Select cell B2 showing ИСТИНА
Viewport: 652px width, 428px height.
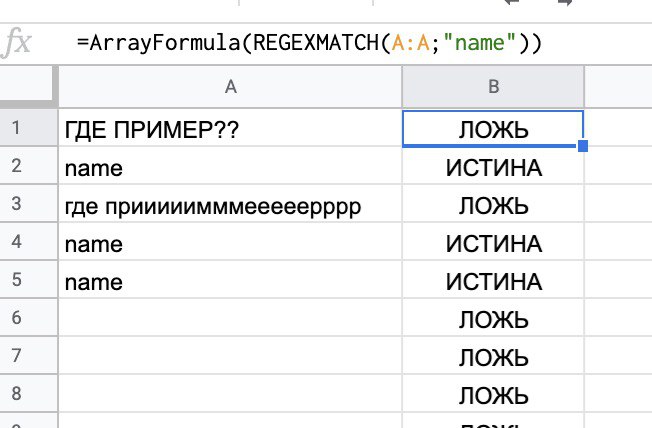(x=492, y=168)
